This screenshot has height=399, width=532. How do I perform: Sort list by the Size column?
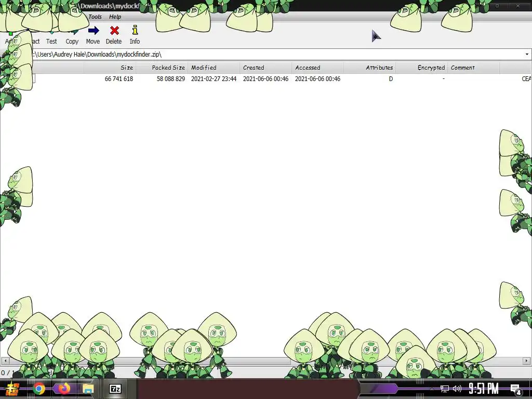(110, 68)
